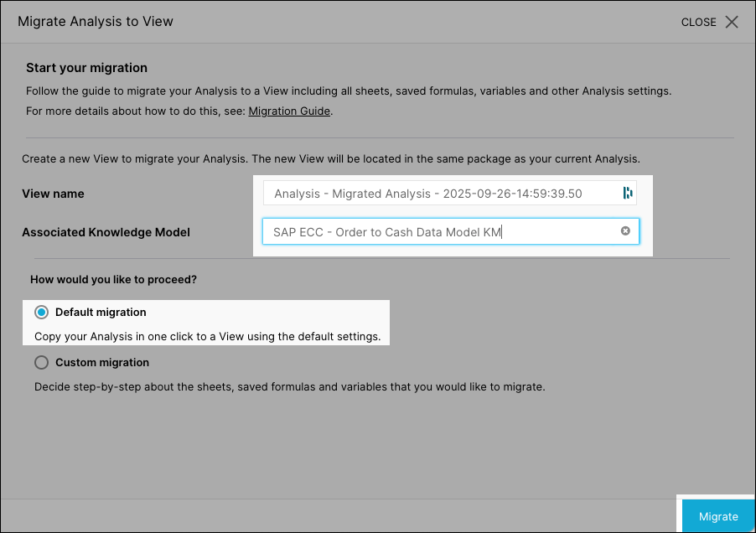Click the 'Migrate Analysis to View' dialog title

96,22
